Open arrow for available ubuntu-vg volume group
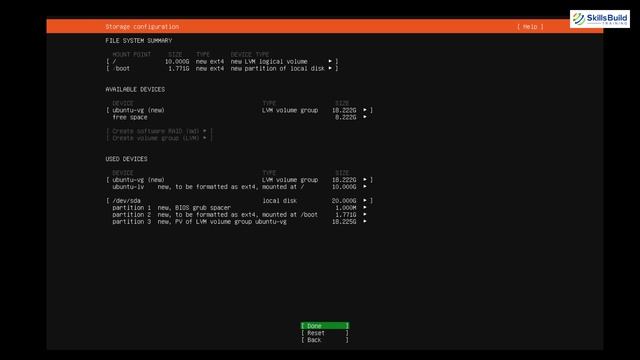Screen dimensions: 640x360 [x=364, y=110]
